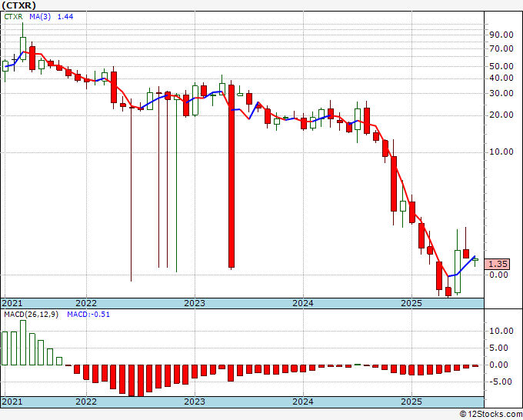Click 2023 on the price chart timeline

pyautogui.click(x=195, y=303)
